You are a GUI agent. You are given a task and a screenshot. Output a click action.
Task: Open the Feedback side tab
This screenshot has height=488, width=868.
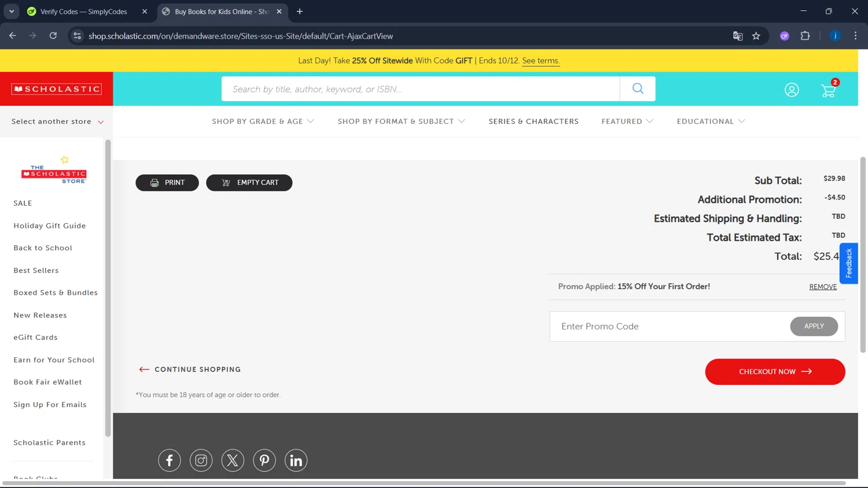pyautogui.click(x=848, y=263)
